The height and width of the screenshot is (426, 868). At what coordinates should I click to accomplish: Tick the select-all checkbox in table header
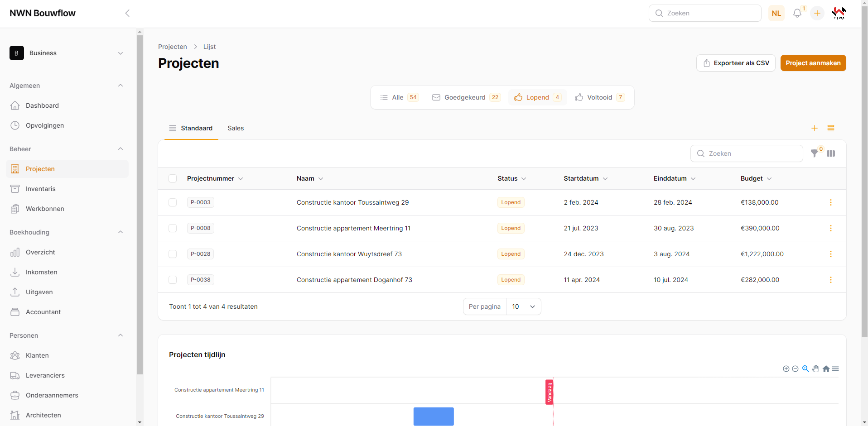[x=173, y=178]
